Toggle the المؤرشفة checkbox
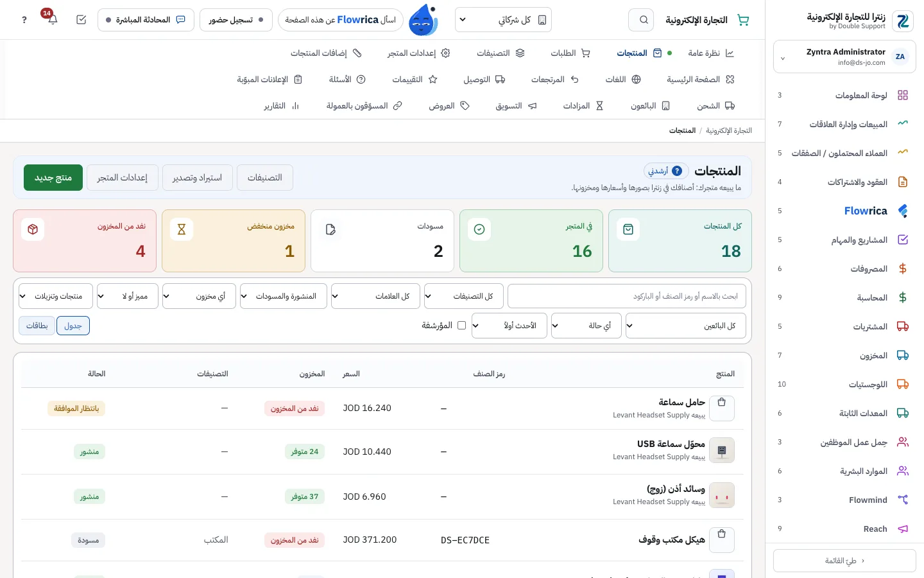This screenshot has width=924, height=578. 461,326
